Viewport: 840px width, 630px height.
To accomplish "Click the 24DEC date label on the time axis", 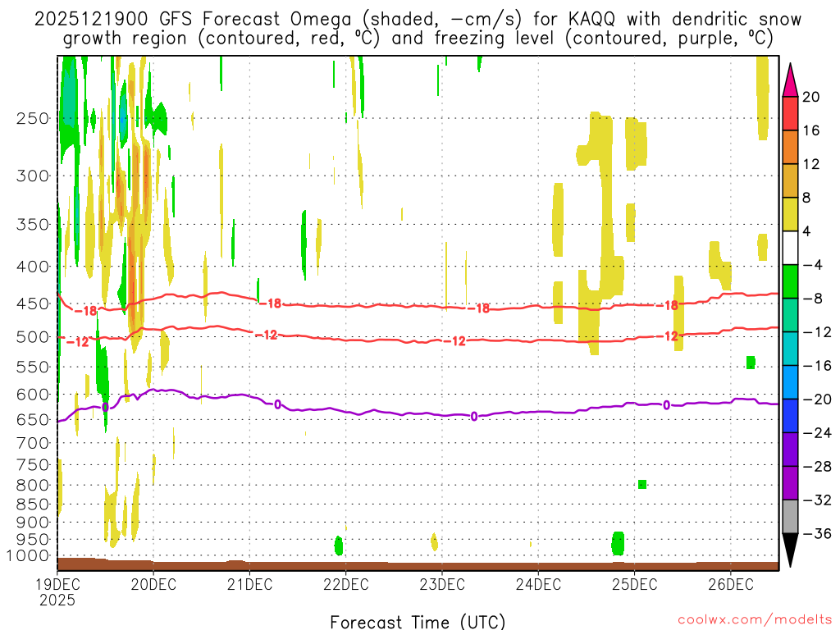I will pyautogui.click(x=538, y=584).
